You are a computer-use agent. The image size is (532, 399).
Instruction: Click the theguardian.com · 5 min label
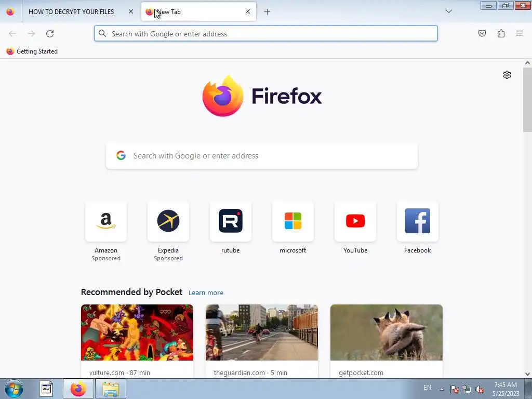(x=250, y=373)
